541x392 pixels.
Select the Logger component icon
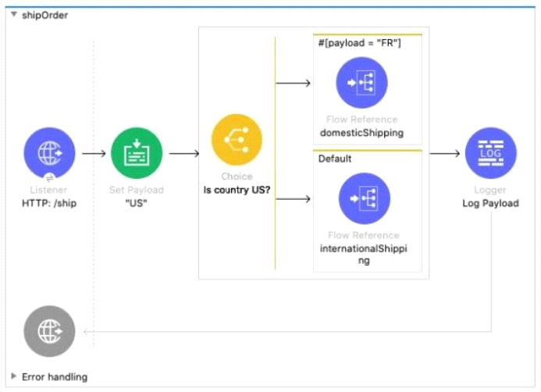point(491,153)
